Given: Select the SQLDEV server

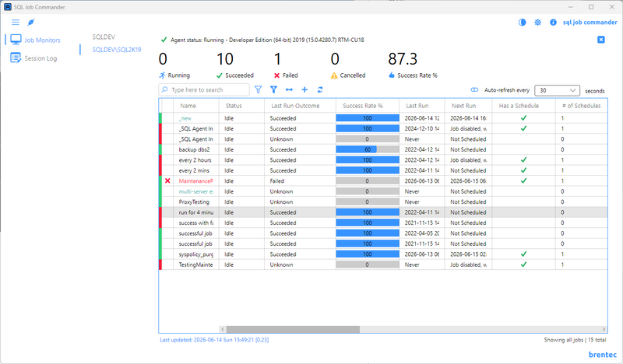Looking at the screenshot, I should (104, 37).
